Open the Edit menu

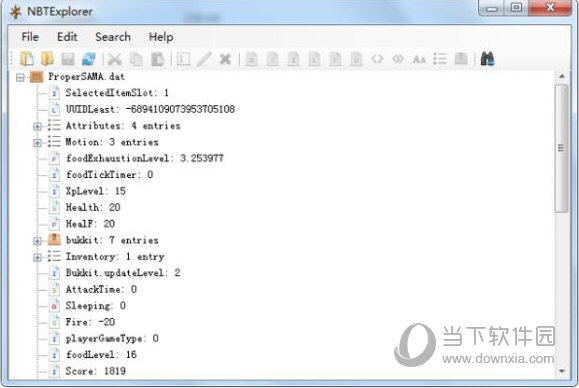click(67, 37)
